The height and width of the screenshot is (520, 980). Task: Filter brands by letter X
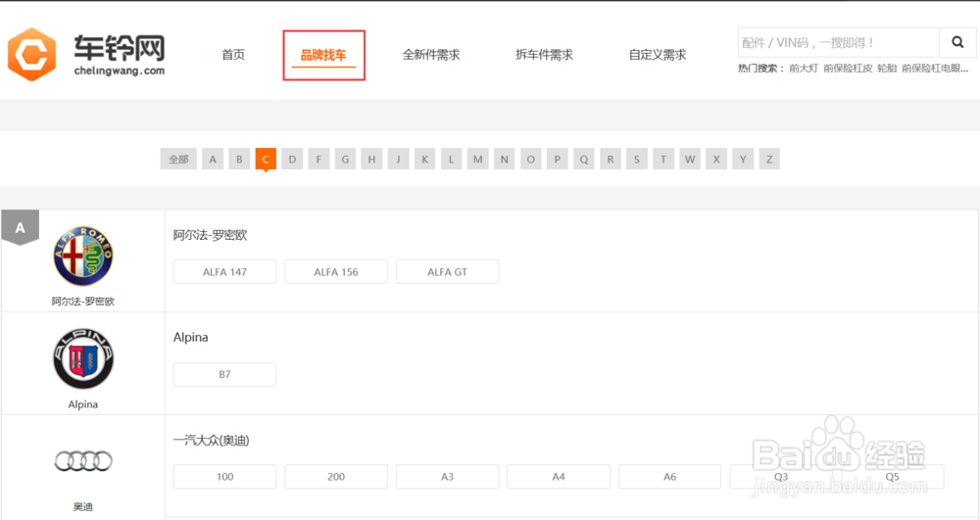tap(716, 160)
